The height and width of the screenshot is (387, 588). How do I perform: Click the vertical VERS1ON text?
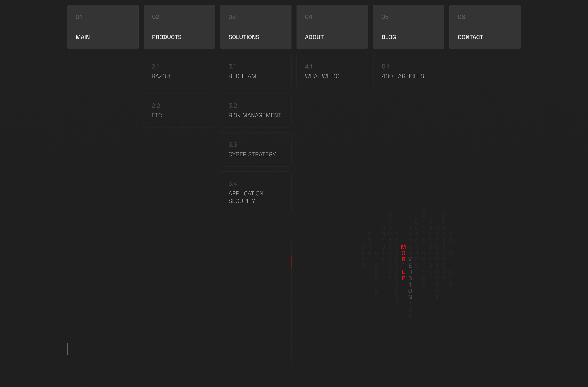point(410,278)
